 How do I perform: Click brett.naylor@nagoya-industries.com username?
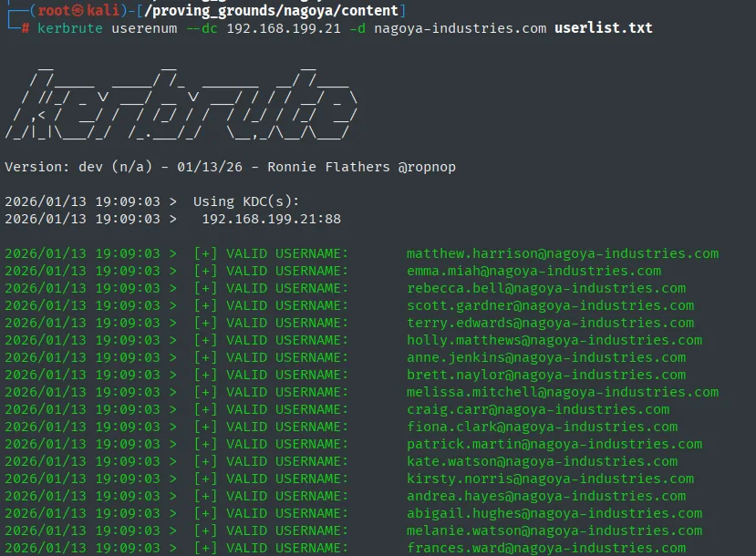pos(546,375)
